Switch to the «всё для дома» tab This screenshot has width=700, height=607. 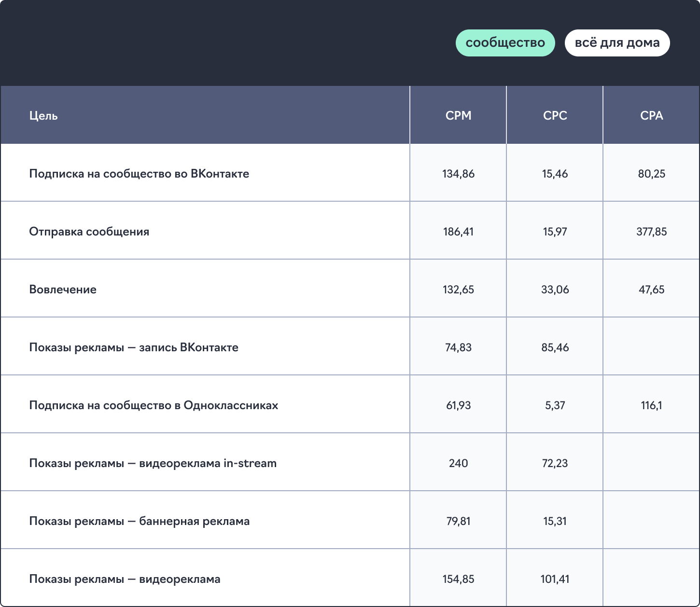[617, 43]
